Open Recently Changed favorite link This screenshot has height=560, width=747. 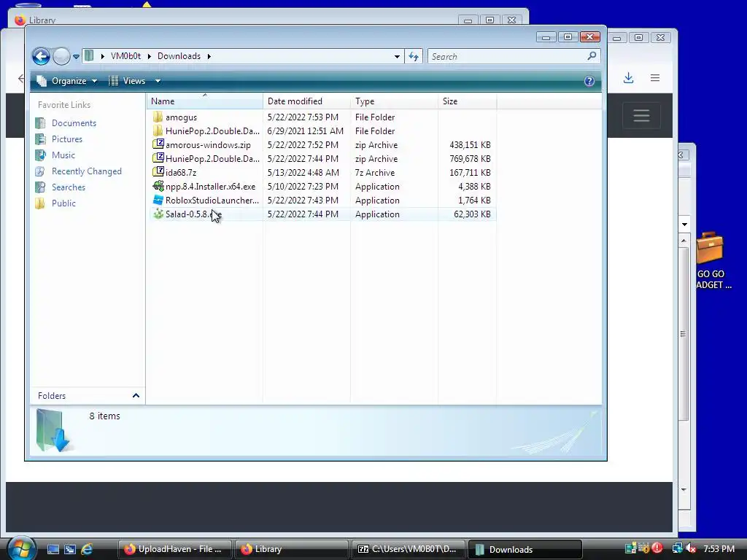point(87,171)
